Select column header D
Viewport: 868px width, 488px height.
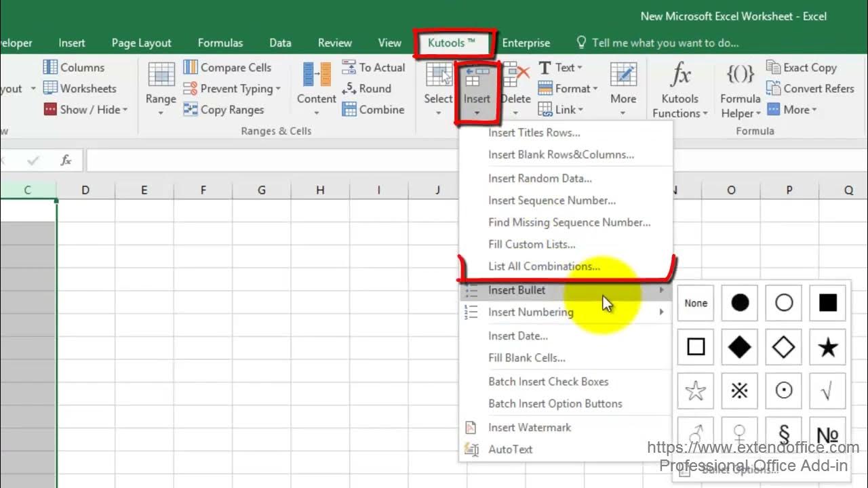(85, 190)
